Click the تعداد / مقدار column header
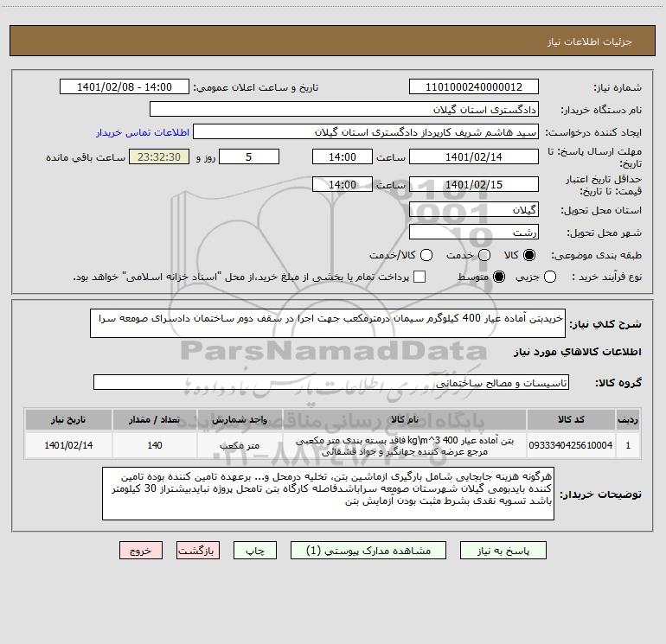Image resolution: width=666 pixels, height=644 pixels. pyautogui.click(x=155, y=420)
